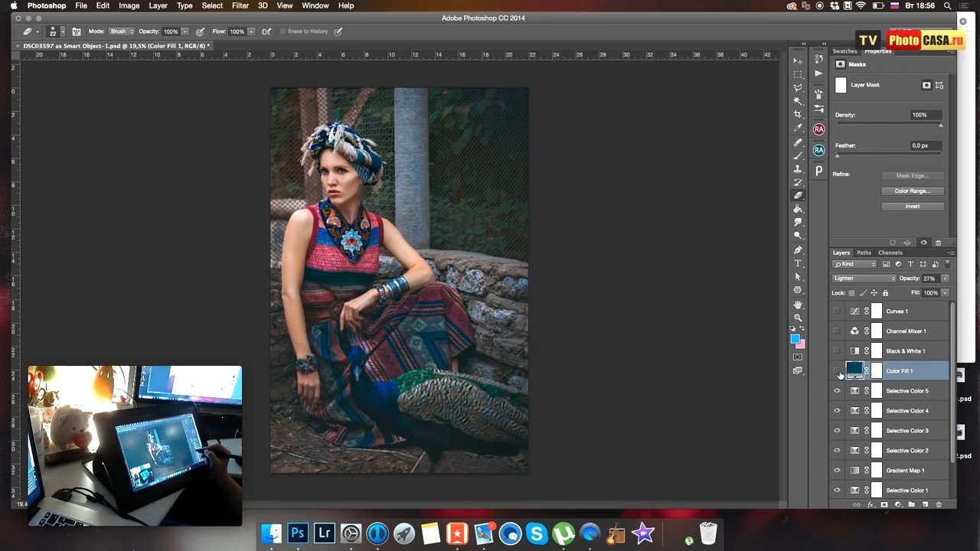Select the Brush tool in tools panel
The height and width of the screenshot is (551, 980).
tap(798, 155)
